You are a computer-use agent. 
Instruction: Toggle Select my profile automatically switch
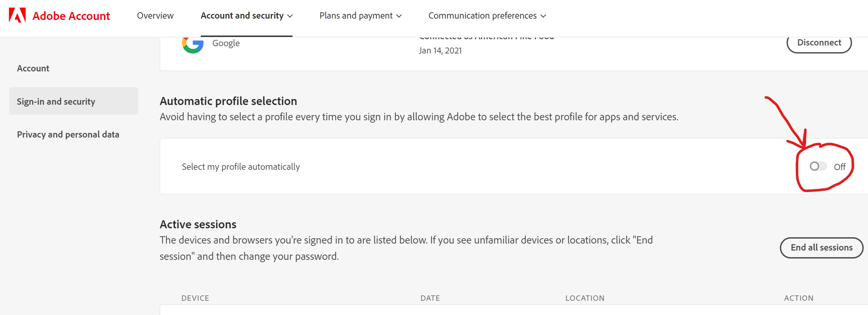click(818, 166)
